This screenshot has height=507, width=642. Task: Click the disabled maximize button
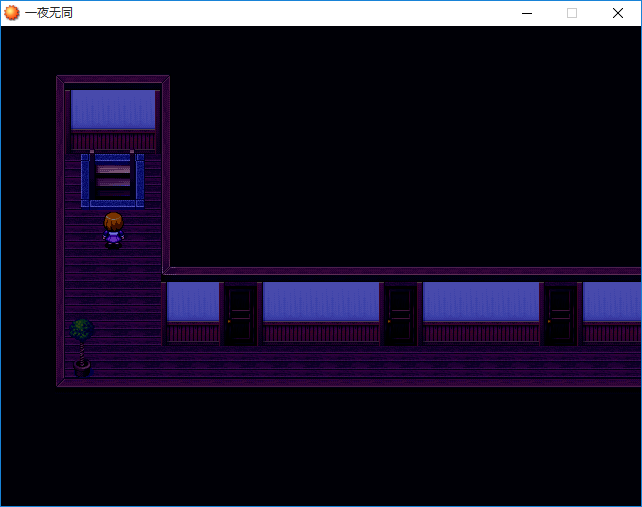click(572, 13)
